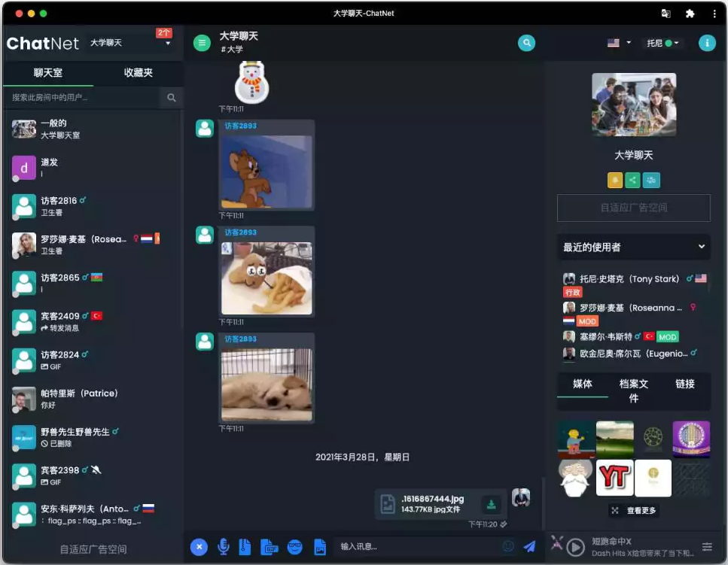Click the GIF file icon in message toolbar
This screenshot has width=728, height=565.
270,547
